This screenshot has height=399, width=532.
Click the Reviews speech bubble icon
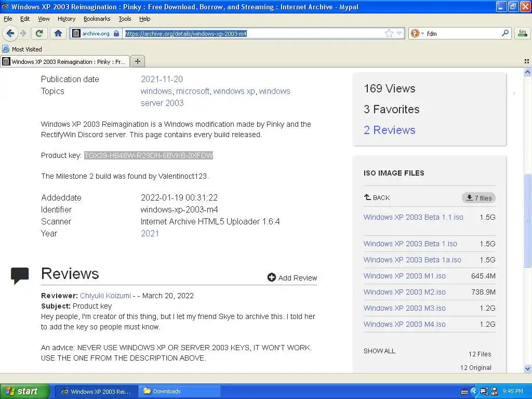pos(20,275)
